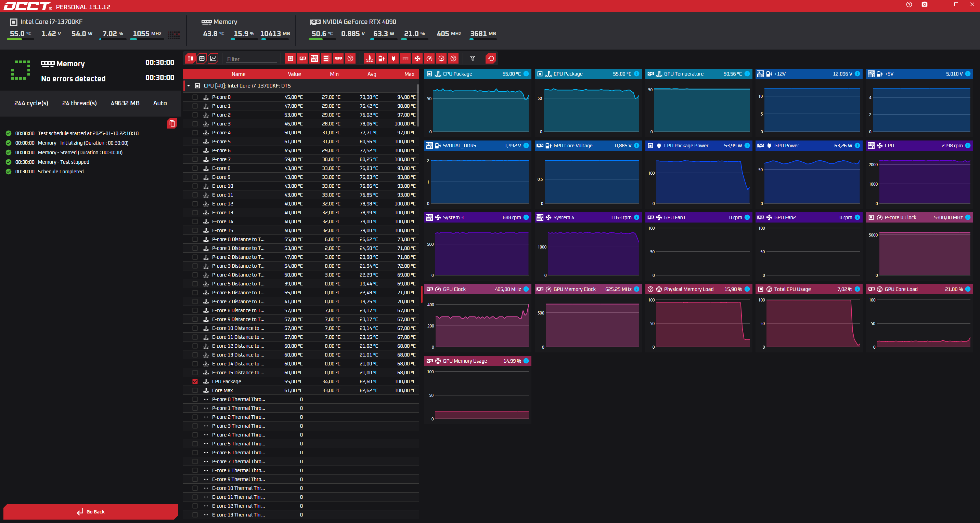This screenshot has width=980, height=523.
Task: Open info for GPU Temperature graph
Action: (747, 74)
